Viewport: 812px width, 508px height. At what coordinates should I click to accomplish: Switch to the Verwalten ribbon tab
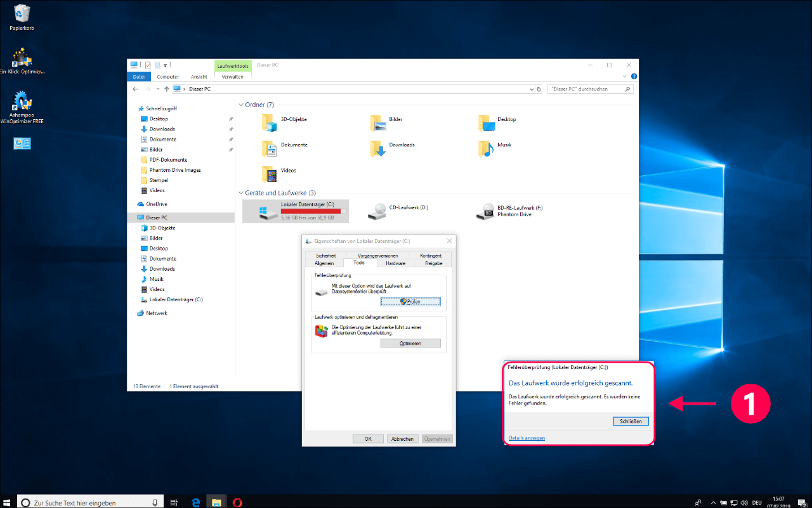point(233,76)
